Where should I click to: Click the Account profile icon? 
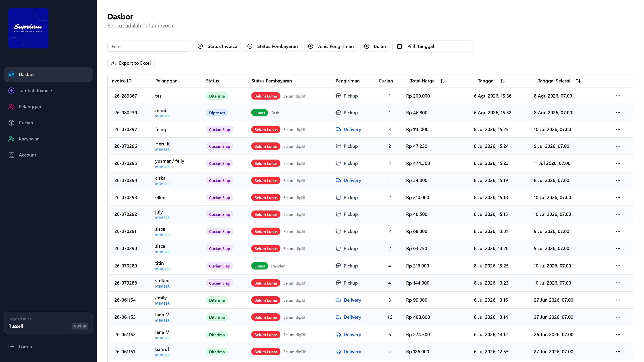point(12,155)
